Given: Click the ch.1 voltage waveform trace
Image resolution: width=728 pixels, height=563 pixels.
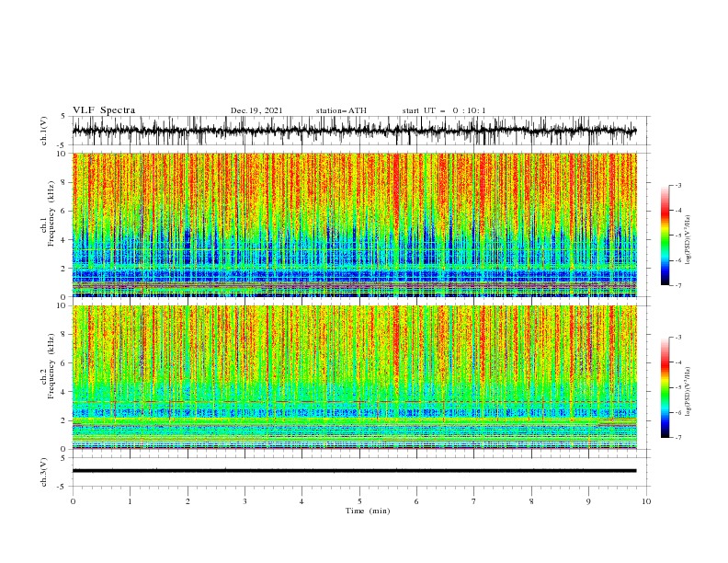Looking at the screenshot, I should [354, 131].
